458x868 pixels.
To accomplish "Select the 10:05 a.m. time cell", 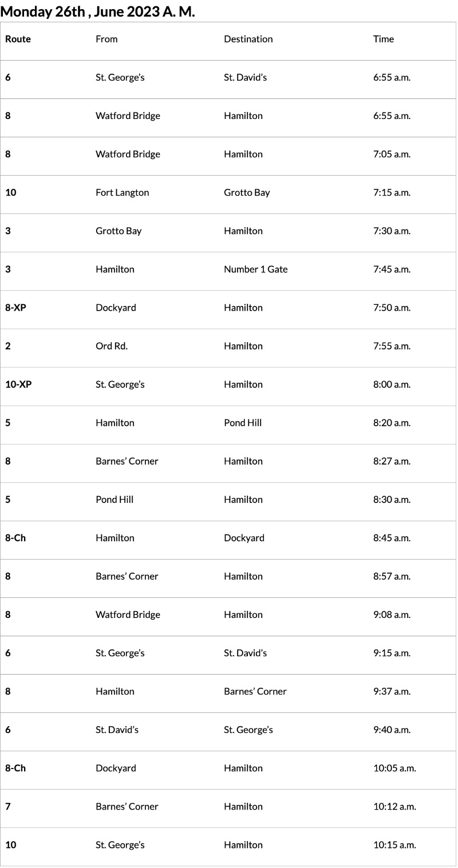I will click(394, 767).
